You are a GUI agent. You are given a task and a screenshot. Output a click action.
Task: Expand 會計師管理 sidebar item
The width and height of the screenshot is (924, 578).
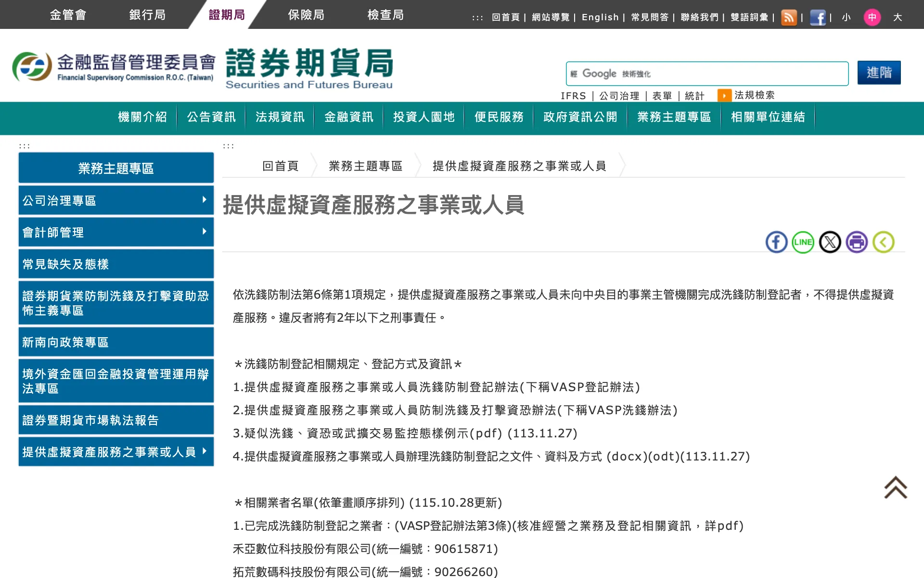116,232
